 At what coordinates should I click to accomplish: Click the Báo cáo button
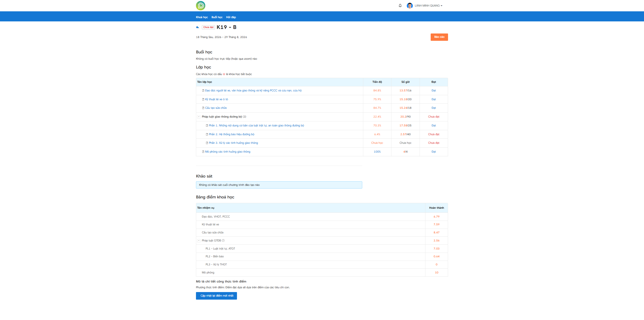click(x=439, y=37)
